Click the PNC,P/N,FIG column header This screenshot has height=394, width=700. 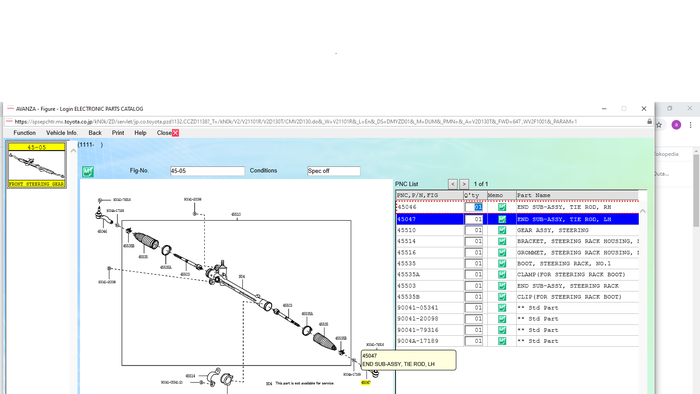pos(429,195)
